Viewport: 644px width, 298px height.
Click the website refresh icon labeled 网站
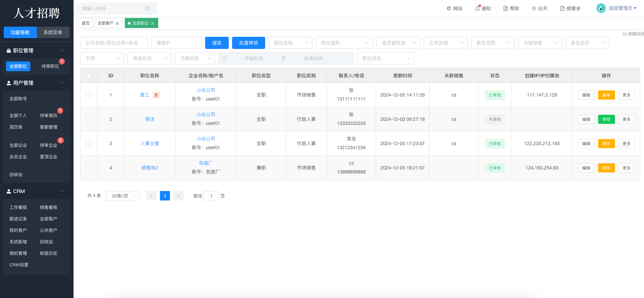pyautogui.click(x=449, y=8)
